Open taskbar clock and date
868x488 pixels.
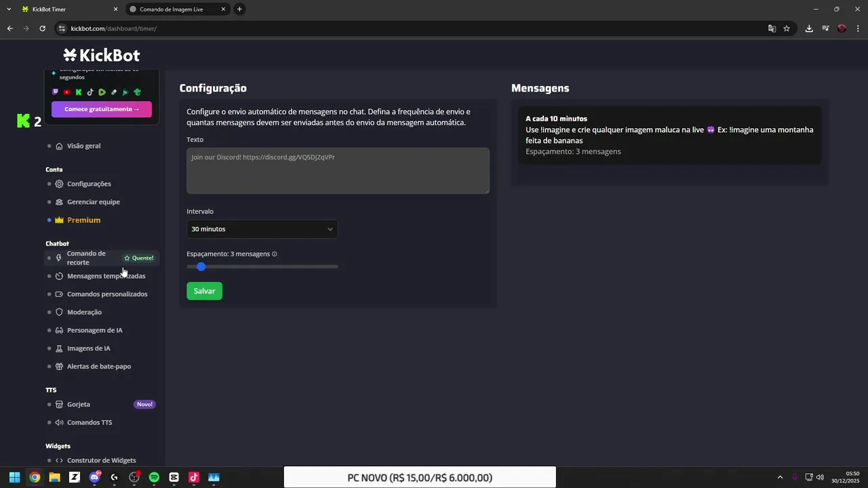click(846, 477)
